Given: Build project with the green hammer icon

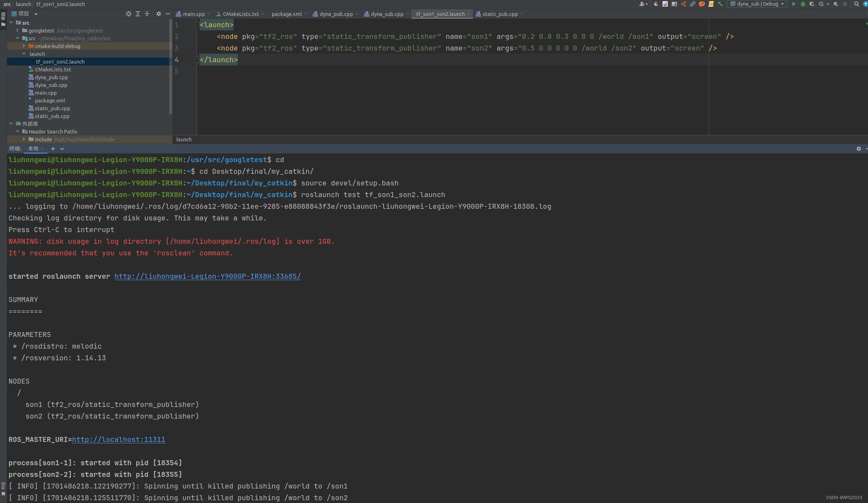Looking at the screenshot, I should [720, 4].
